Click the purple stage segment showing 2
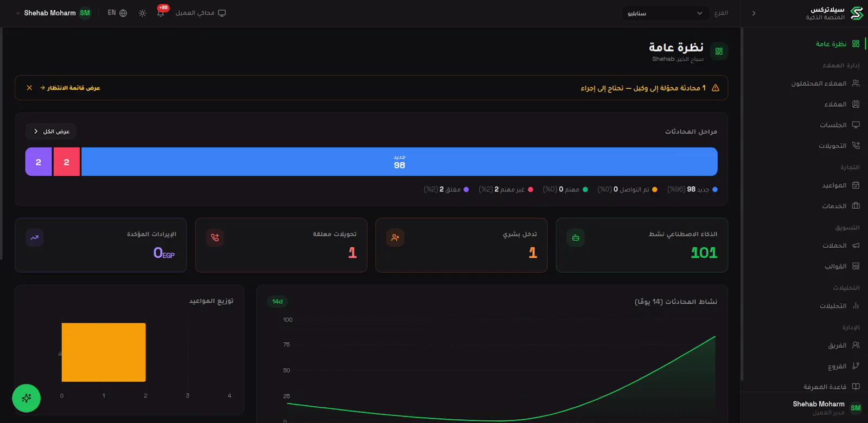868x423 pixels. coord(39,162)
